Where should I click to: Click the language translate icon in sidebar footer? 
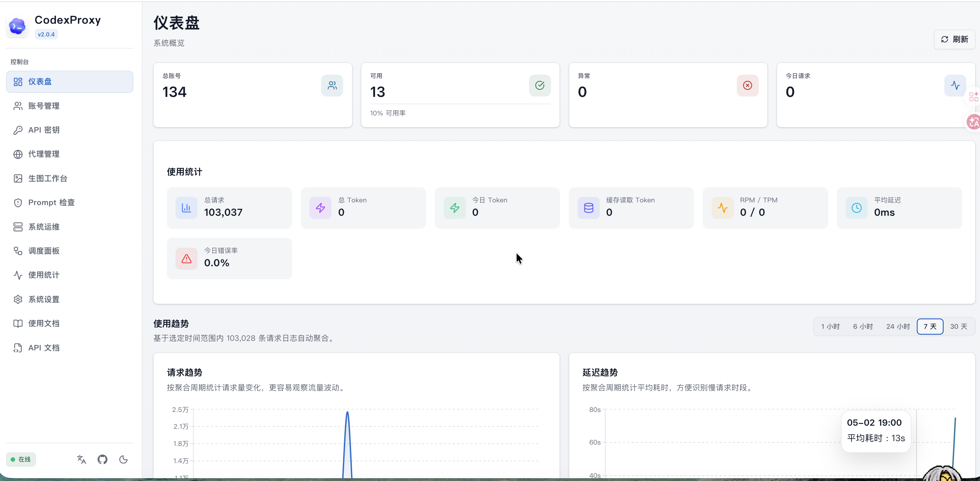[81, 459]
